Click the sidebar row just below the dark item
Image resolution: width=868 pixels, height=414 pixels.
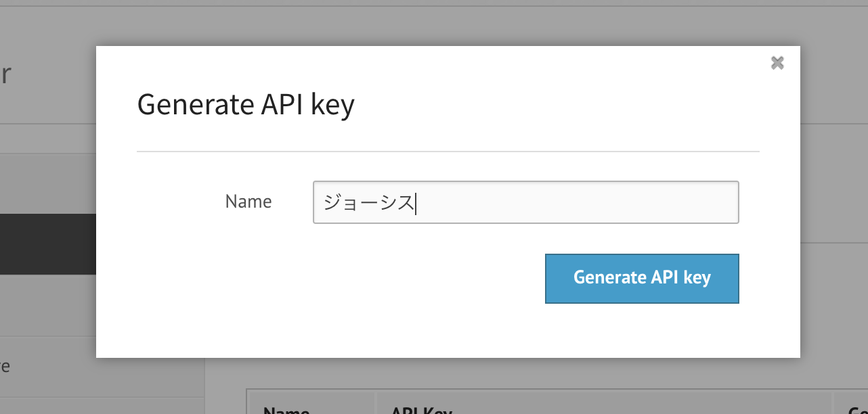(x=47, y=305)
